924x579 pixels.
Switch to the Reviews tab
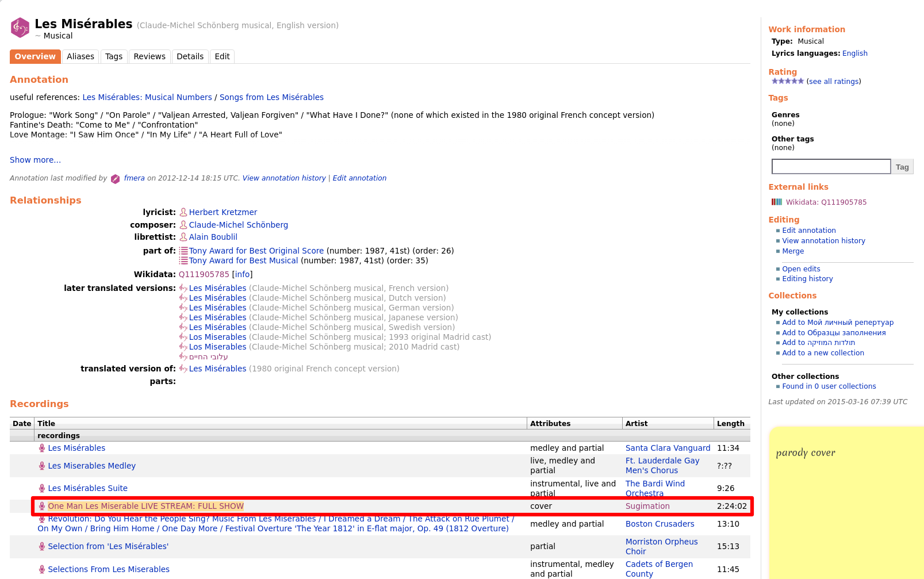pos(149,56)
